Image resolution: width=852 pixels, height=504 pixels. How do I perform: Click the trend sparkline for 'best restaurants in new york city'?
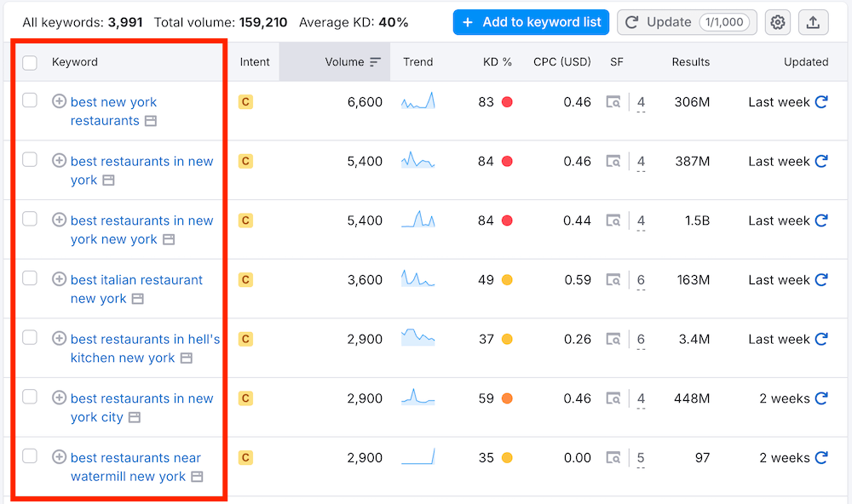pos(417,398)
